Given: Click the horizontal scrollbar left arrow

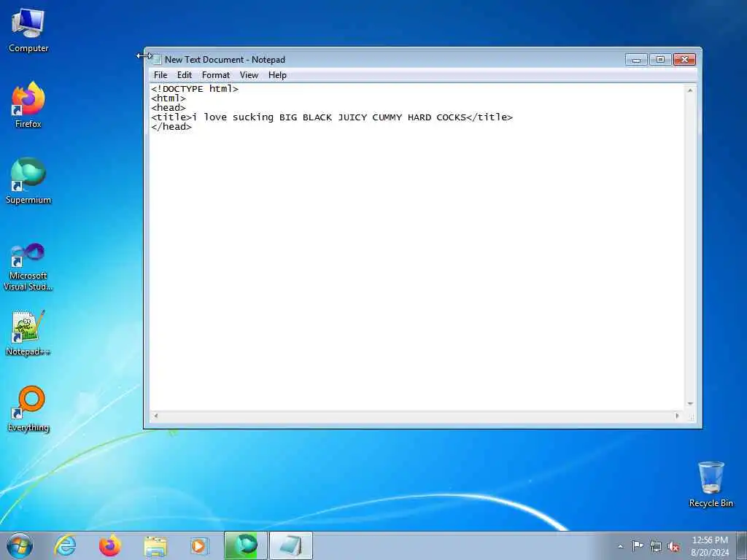Looking at the screenshot, I should pos(156,416).
